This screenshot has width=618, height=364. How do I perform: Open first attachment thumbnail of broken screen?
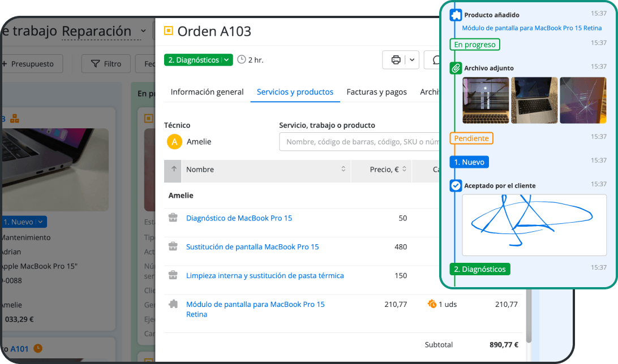coord(486,101)
